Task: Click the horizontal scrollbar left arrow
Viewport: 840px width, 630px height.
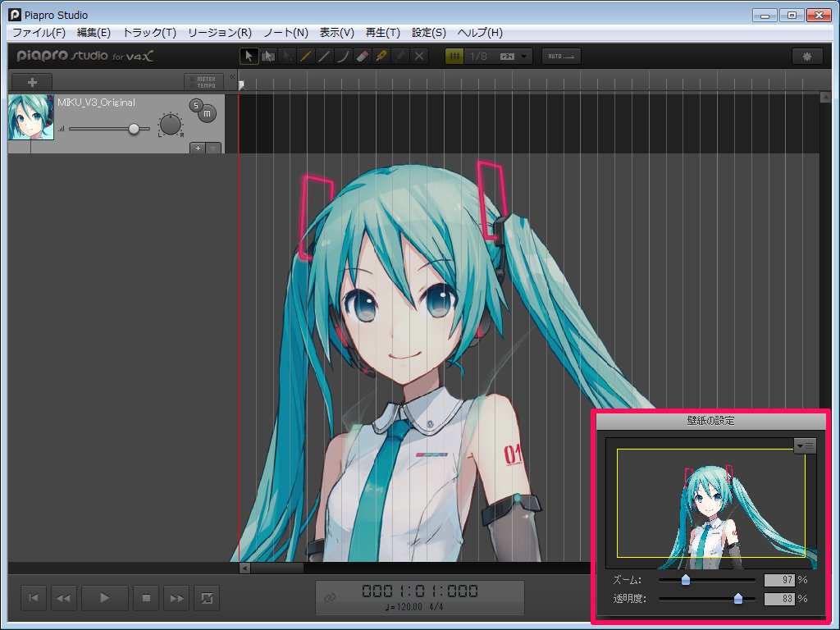Action: click(x=244, y=568)
